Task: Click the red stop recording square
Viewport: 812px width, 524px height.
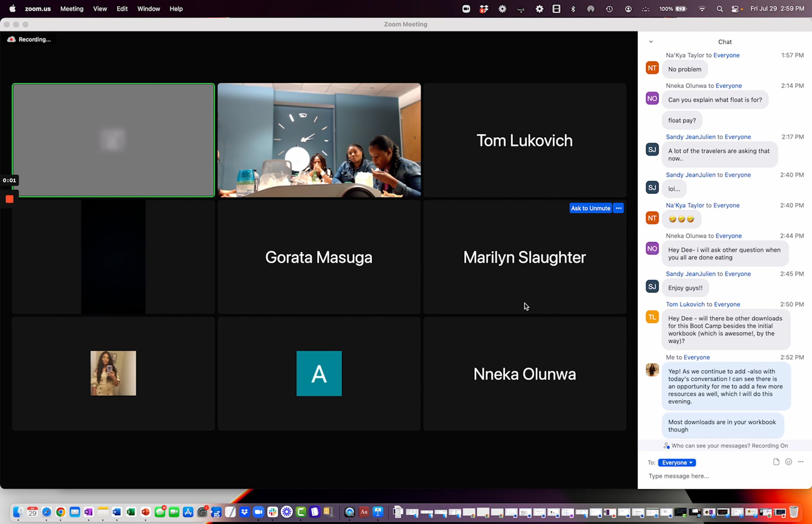Action: (9, 199)
